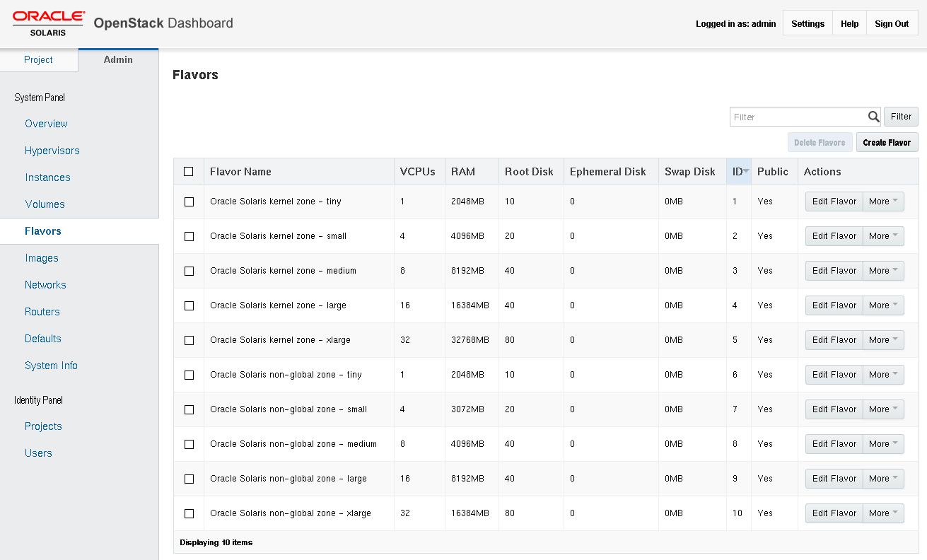Open Overview in System Panel
The height and width of the screenshot is (560, 927).
click(46, 124)
